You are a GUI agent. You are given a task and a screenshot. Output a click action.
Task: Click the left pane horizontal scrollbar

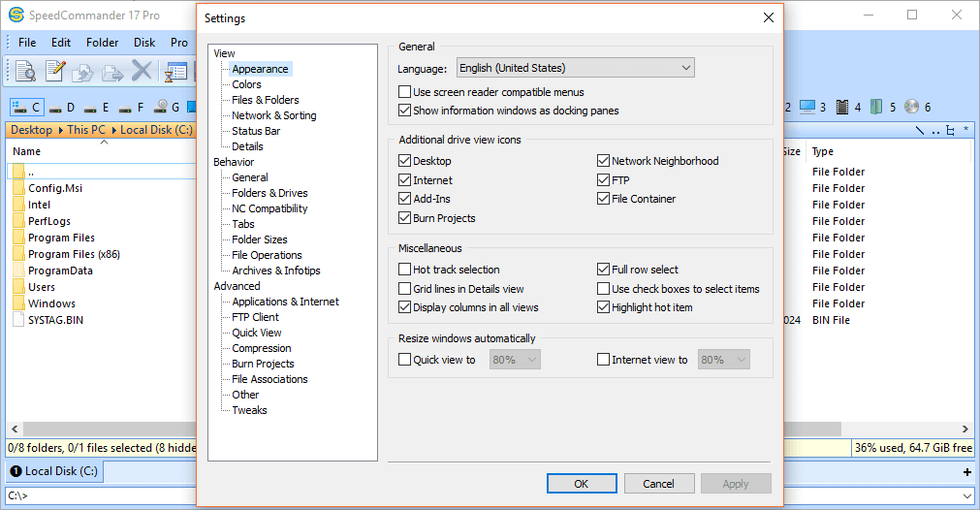click(x=109, y=430)
